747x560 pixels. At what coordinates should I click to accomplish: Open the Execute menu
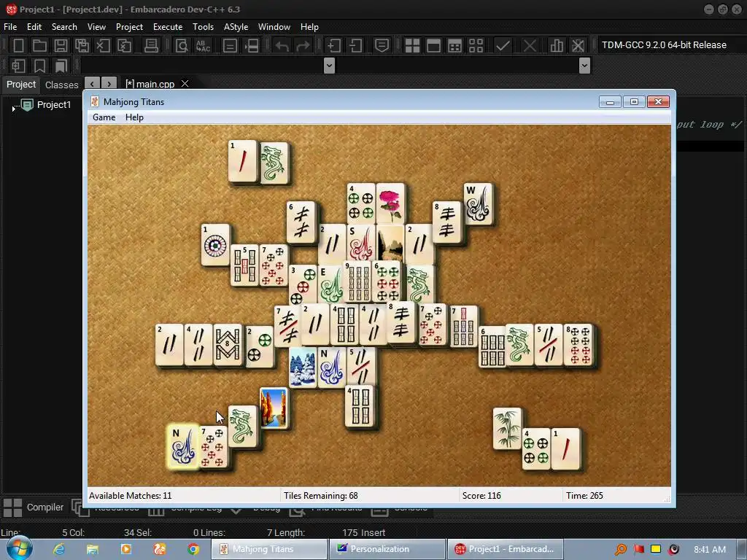tap(168, 27)
